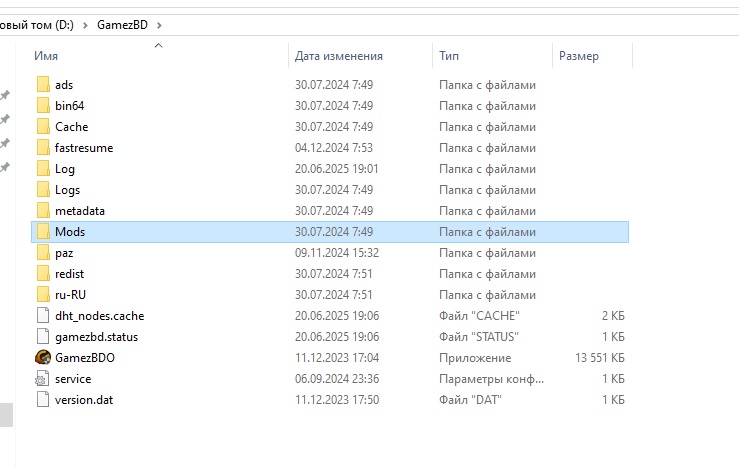Select the metadata folder name
The height and width of the screenshot is (467, 739).
pos(80,211)
